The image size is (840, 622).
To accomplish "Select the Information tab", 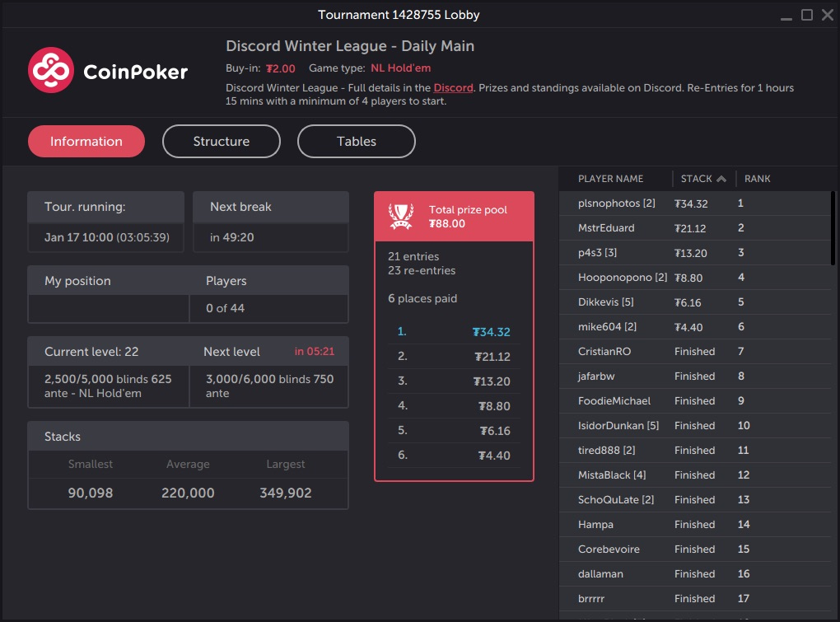I will point(86,141).
